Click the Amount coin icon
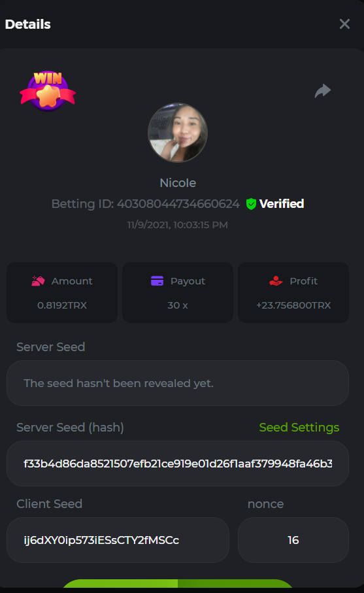Viewport: 364px width, 593px height. (x=38, y=281)
